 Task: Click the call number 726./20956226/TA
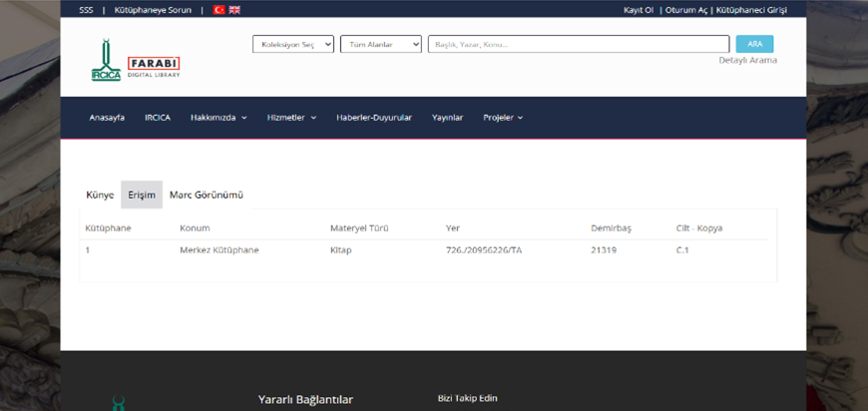coord(484,250)
